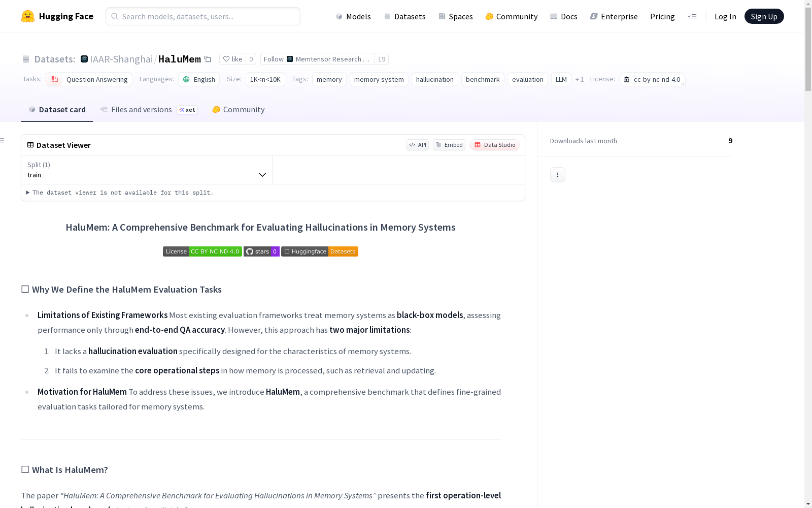
Task: Switch to the Community tab below the tags
Action: pyautogui.click(x=239, y=110)
